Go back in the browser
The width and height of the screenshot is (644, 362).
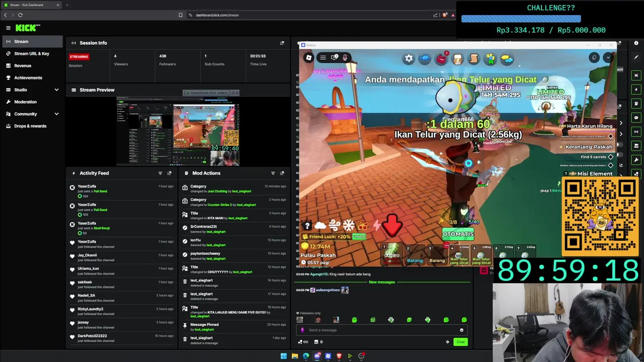pos(6,15)
